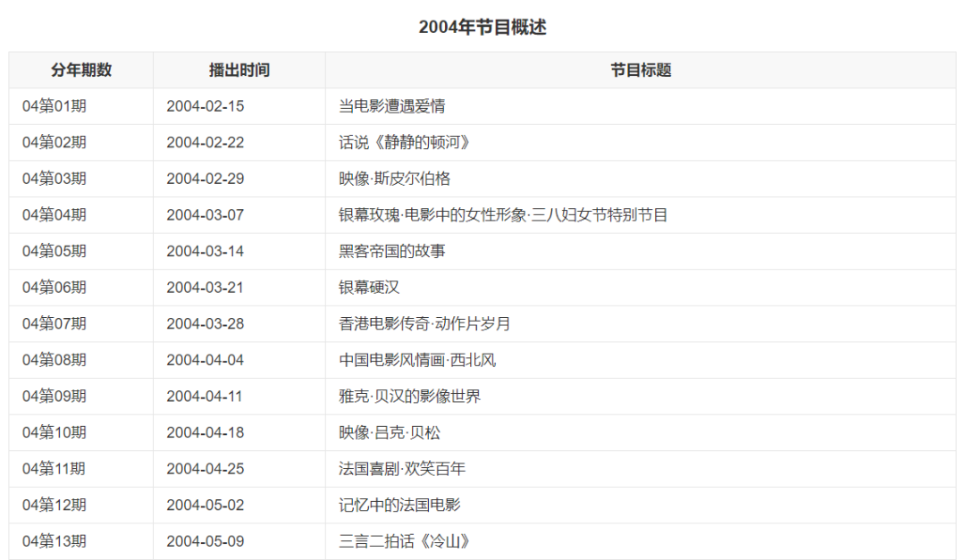Click the title 法国喜剧·欢笑百年

pyautogui.click(x=402, y=469)
